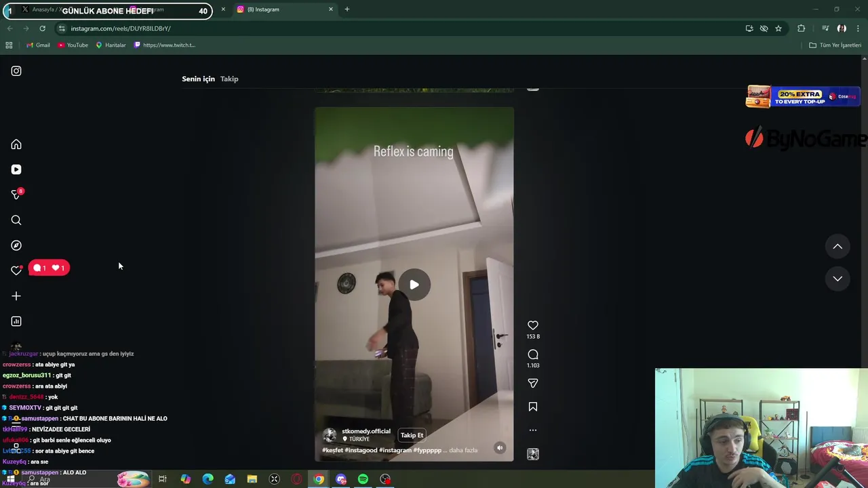The width and height of the screenshot is (868, 488).
Task: Go to next reel with down chevron
Action: coord(837,279)
